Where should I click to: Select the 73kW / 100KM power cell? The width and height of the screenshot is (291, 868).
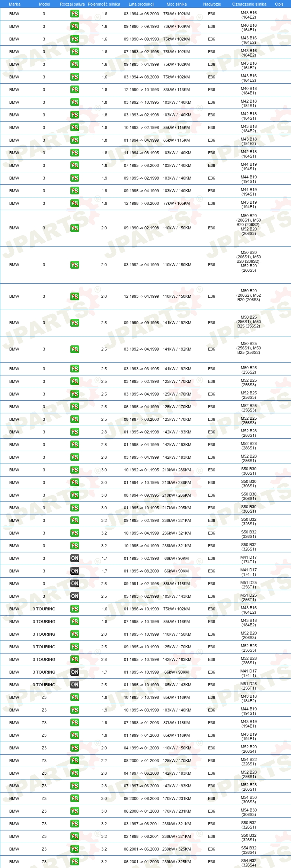tap(176, 26)
